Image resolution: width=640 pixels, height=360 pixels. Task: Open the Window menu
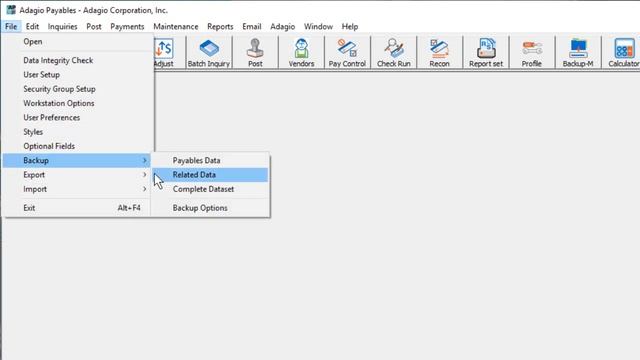[318, 27]
